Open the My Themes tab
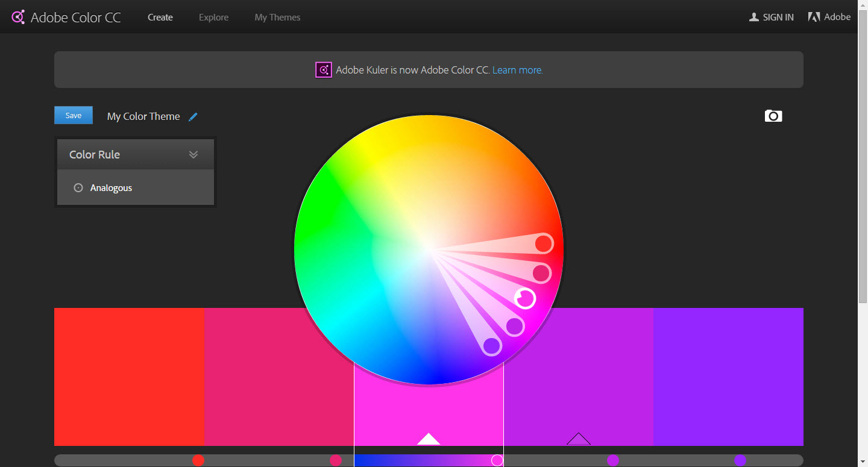Screen dimensions: 868x467 (277, 17)
